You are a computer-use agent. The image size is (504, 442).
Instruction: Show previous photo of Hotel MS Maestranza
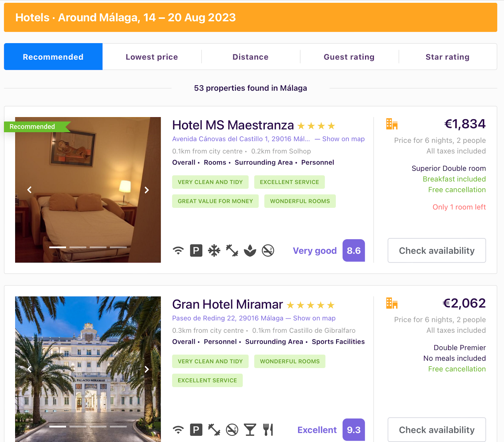pos(29,190)
